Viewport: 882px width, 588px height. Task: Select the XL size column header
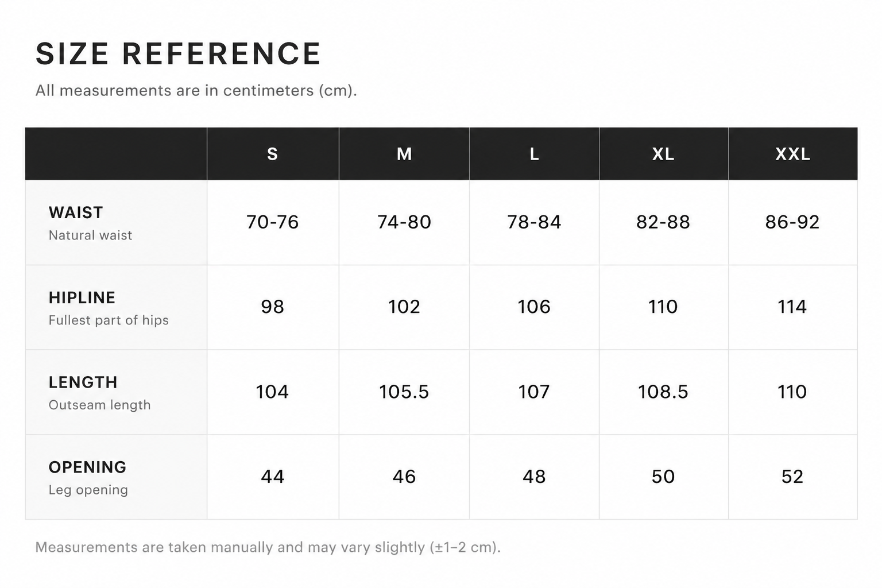coord(663,154)
